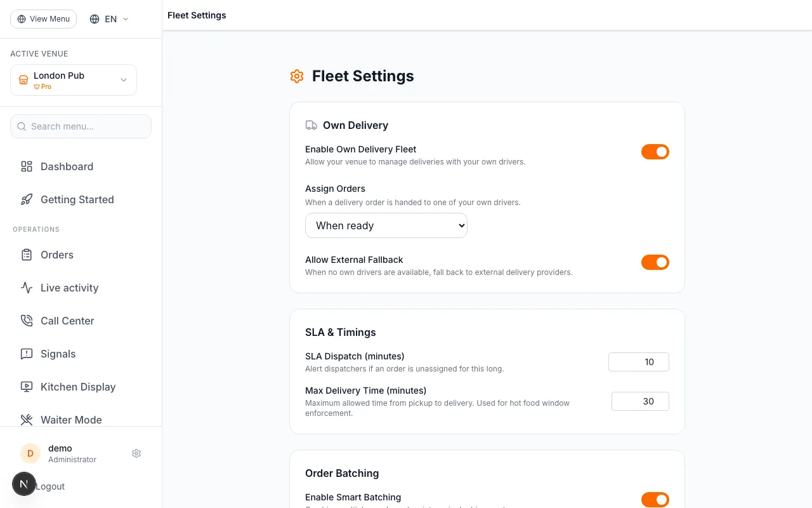Click the OPERATIONS section label

(36, 229)
